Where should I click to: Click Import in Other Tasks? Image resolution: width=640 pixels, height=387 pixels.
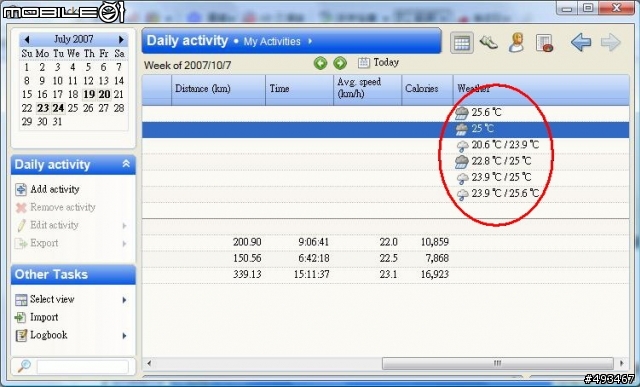(x=44, y=317)
